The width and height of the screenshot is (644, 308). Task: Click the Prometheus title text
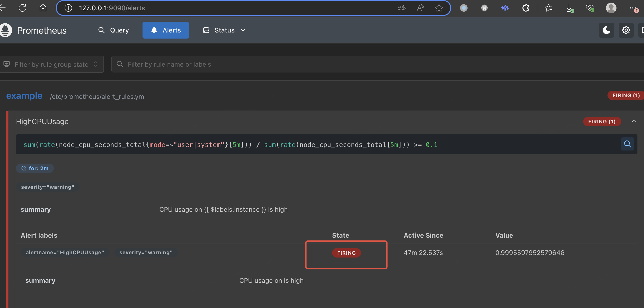pyautogui.click(x=42, y=30)
